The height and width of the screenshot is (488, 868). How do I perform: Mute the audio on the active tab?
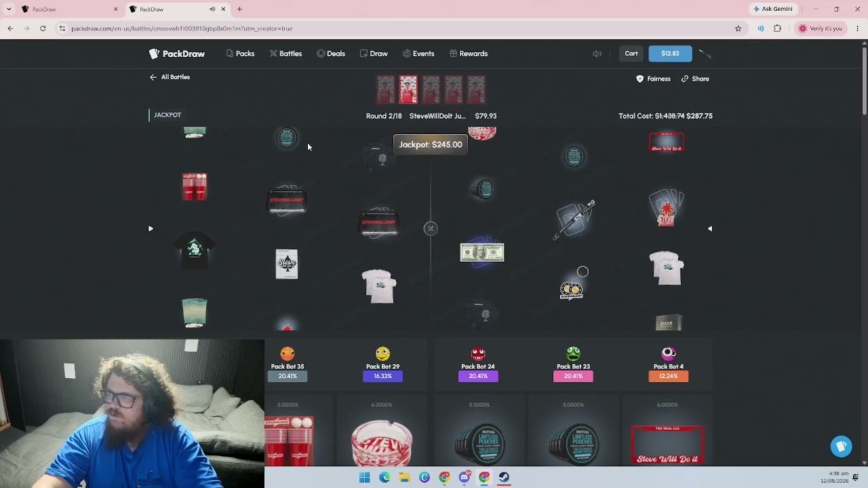pyautogui.click(x=212, y=9)
